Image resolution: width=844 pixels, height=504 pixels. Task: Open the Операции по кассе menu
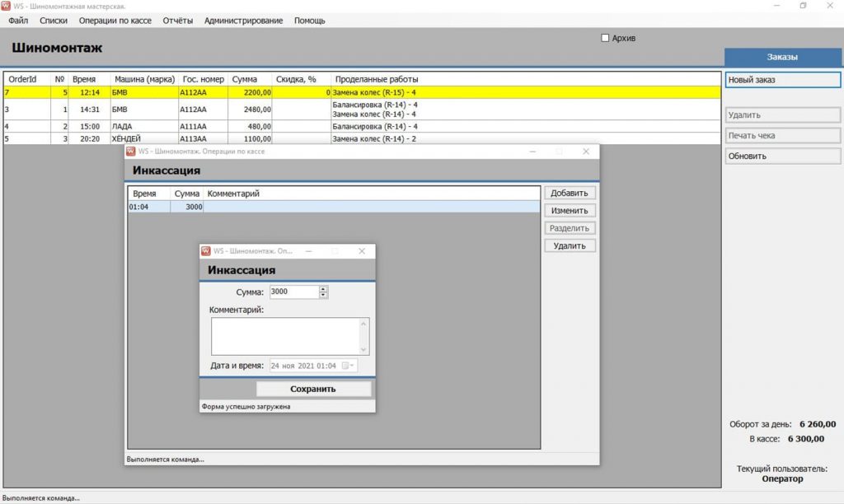[x=115, y=21]
